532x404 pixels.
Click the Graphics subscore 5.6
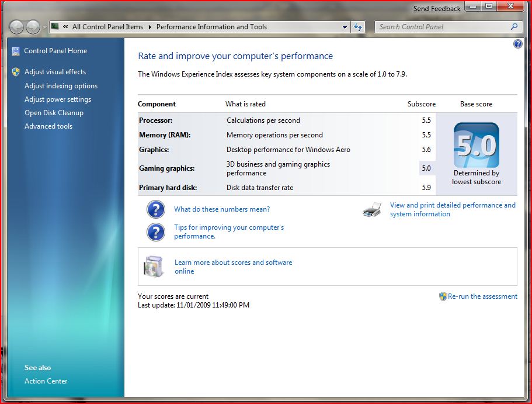click(x=426, y=150)
